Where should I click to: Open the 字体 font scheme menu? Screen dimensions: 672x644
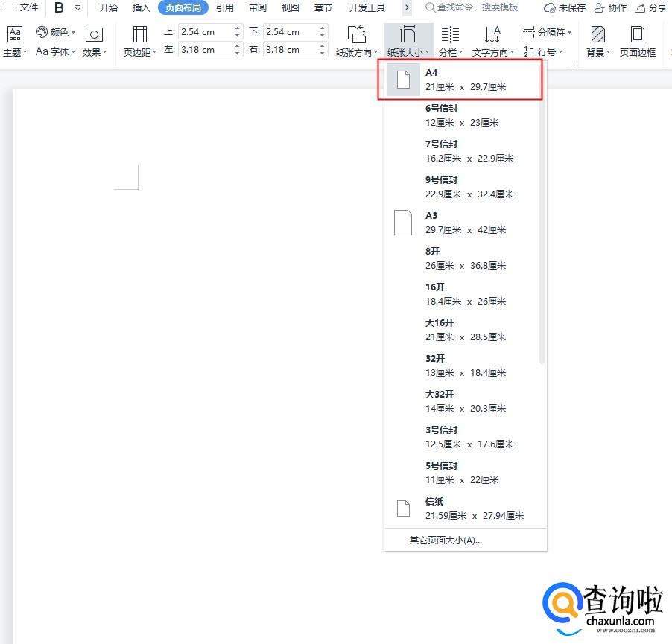coord(56,51)
